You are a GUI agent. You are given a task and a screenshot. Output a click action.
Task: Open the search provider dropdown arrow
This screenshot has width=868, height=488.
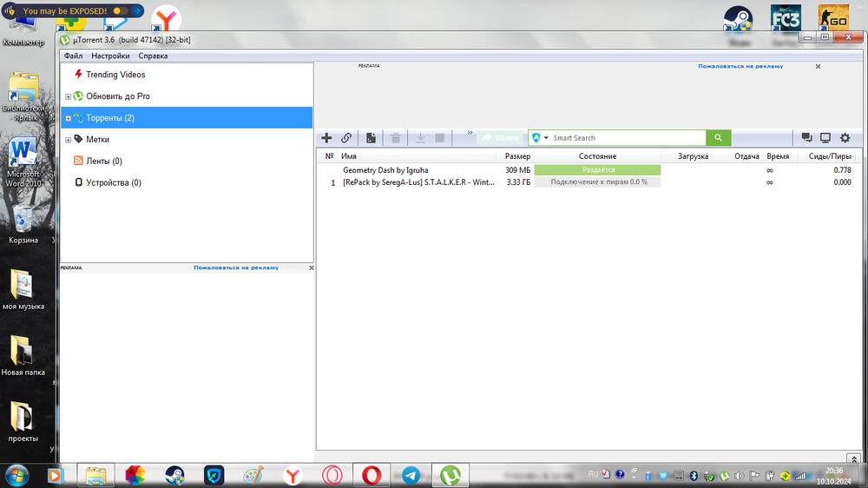(546, 138)
